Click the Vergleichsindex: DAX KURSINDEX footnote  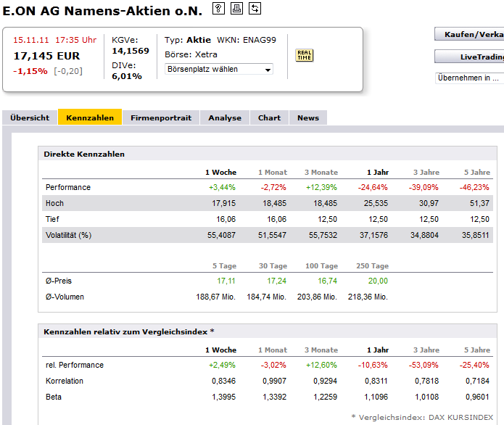422,417
